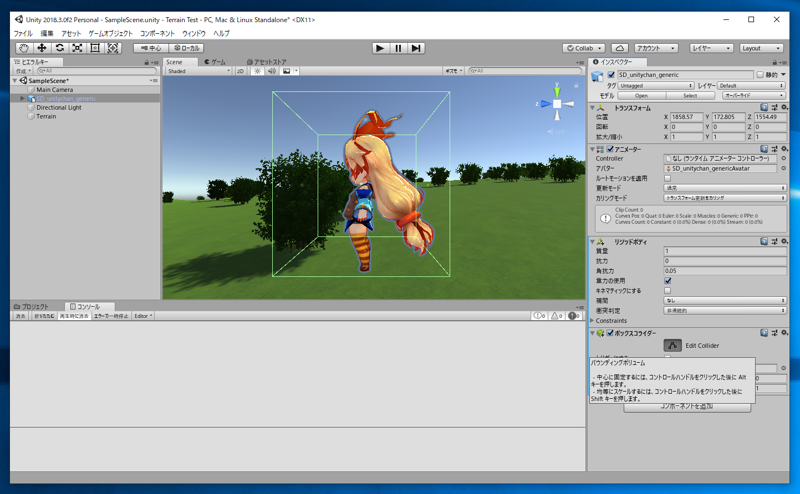Open the コンポーネント menu
The width and height of the screenshot is (800, 494).
tap(157, 33)
